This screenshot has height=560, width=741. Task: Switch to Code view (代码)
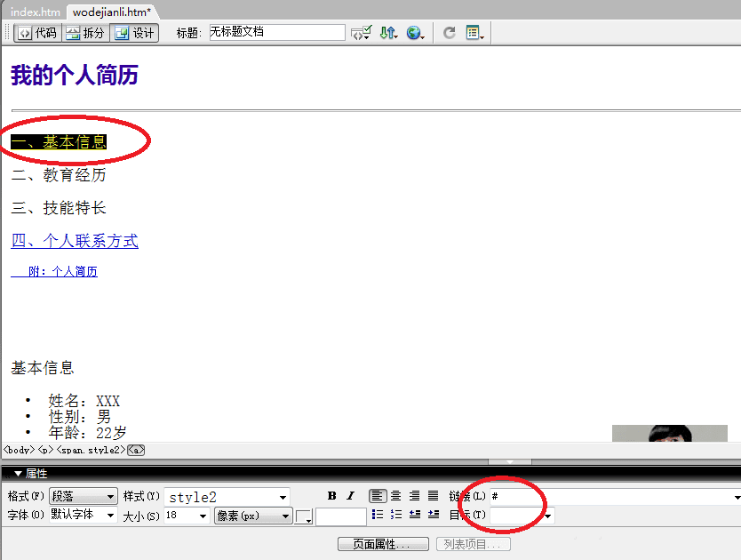pos(37,33)
